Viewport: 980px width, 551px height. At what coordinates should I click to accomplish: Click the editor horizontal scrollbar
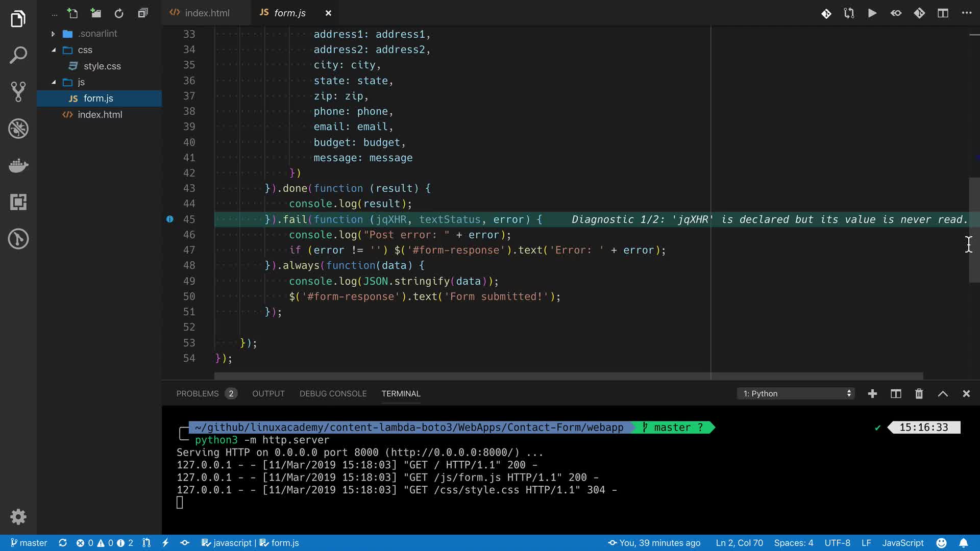coord(568,376)
